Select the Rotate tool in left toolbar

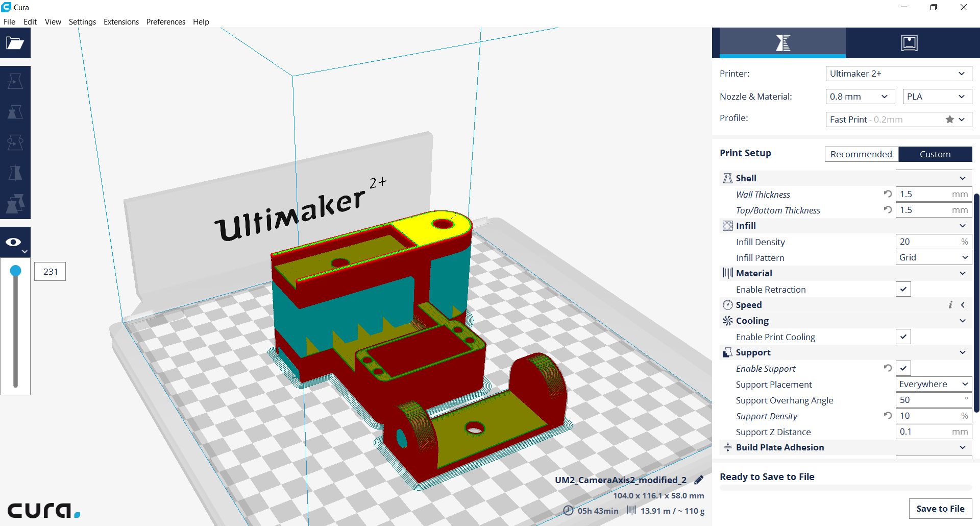pos(15,142)
